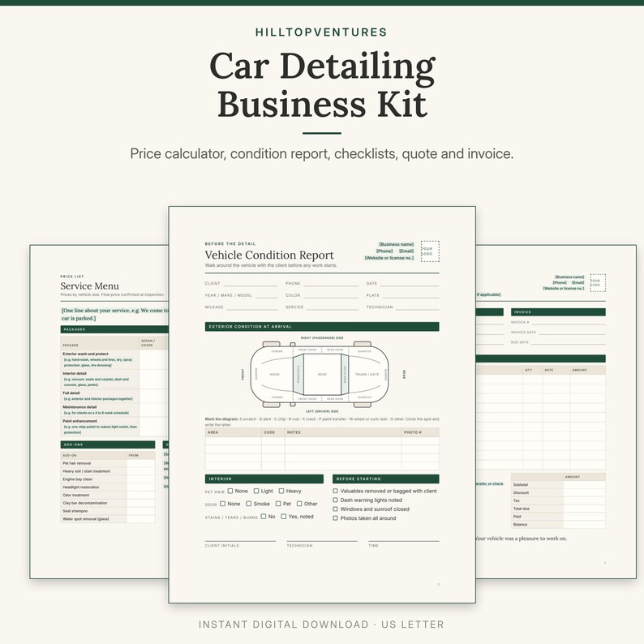Click the Client field line
Screen dimensions: 644x644
pos(251,284)
